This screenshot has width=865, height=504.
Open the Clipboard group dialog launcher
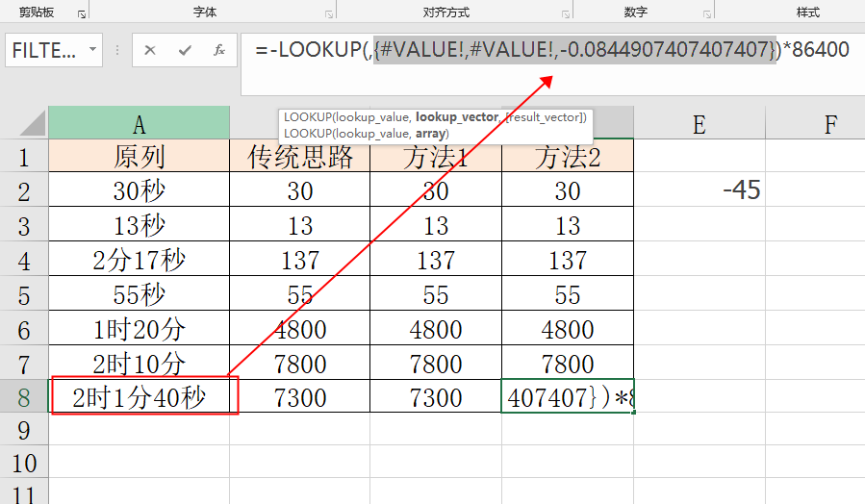click(82, 14)
